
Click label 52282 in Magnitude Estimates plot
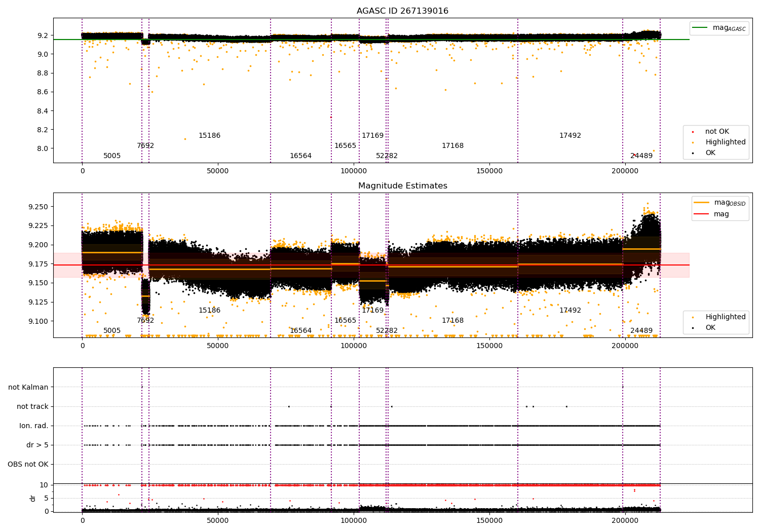(387, 331)
